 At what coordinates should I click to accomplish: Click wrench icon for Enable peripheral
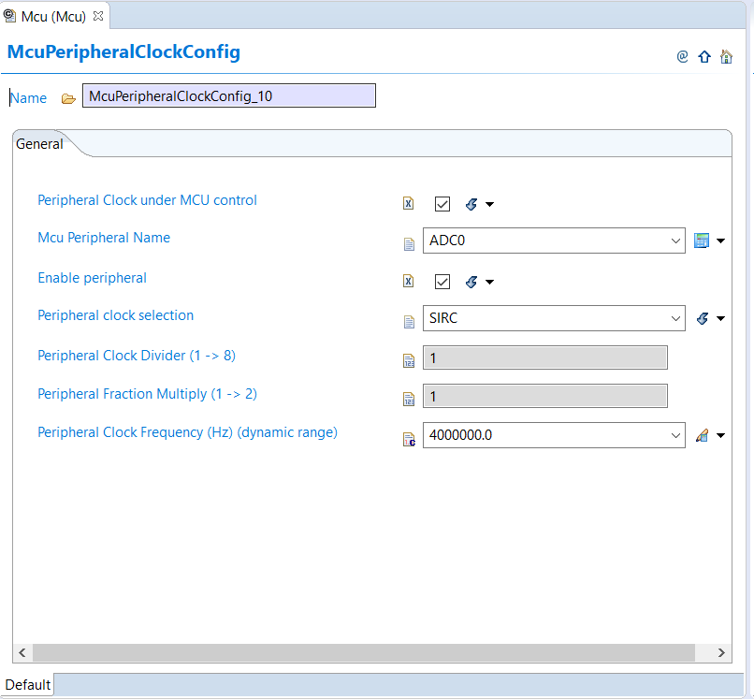(471, 282)
